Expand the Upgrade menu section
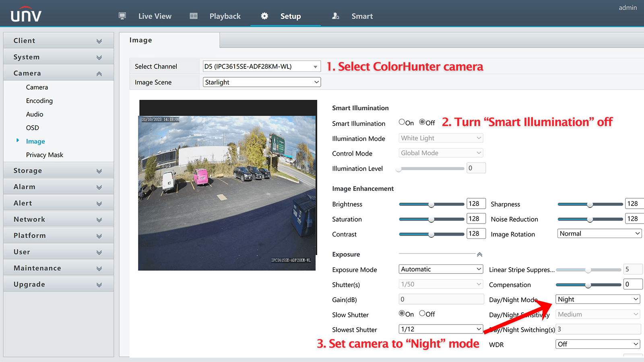 [x=58, y=284]
